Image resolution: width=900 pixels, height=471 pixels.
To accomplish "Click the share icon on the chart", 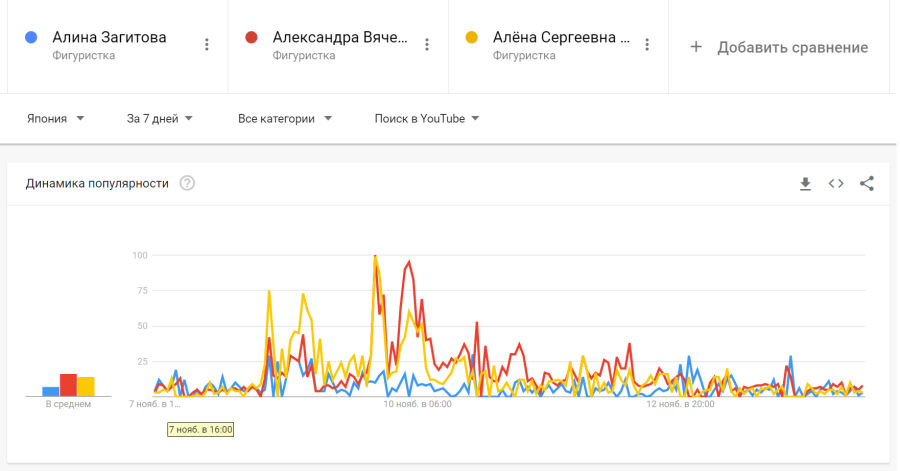I will coord(867,184).
